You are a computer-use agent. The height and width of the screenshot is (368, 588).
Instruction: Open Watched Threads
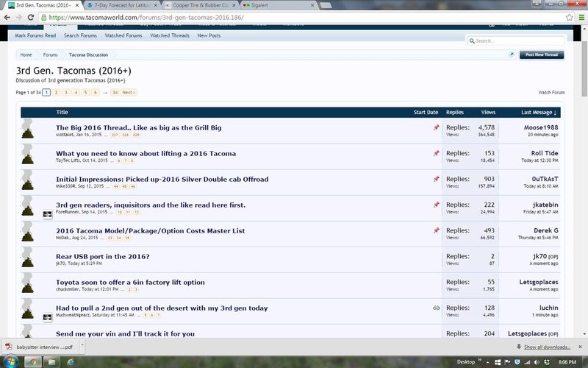[x=170, y=35]
